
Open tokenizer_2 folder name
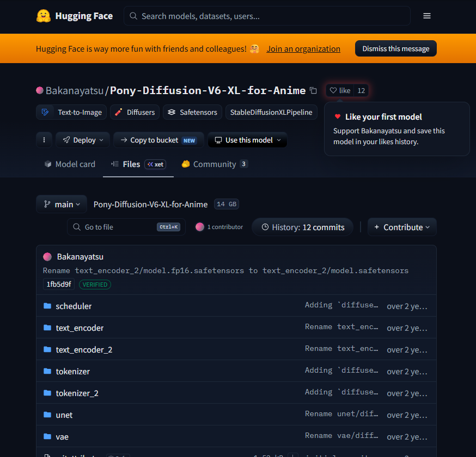pyautogui.click(x=77, y=393)
